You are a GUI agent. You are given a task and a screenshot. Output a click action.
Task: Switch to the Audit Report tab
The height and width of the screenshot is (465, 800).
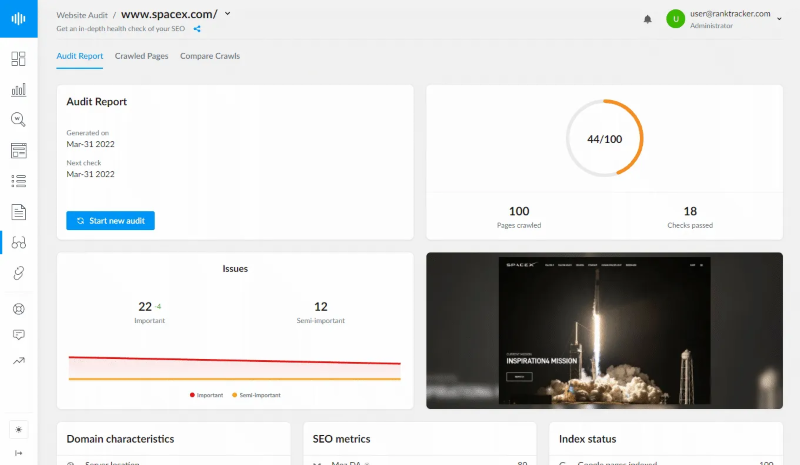pos(80,56)
